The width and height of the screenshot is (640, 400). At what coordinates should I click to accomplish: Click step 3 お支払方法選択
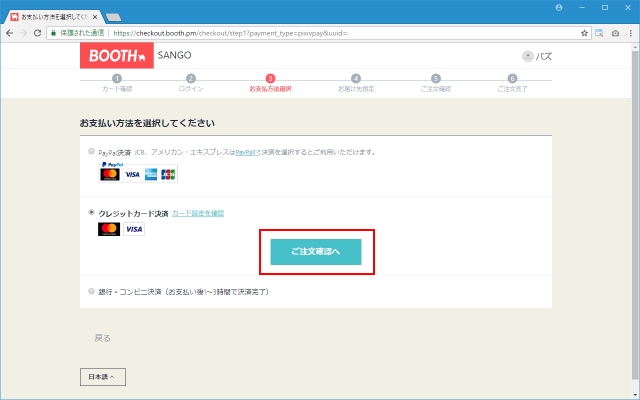270,83
